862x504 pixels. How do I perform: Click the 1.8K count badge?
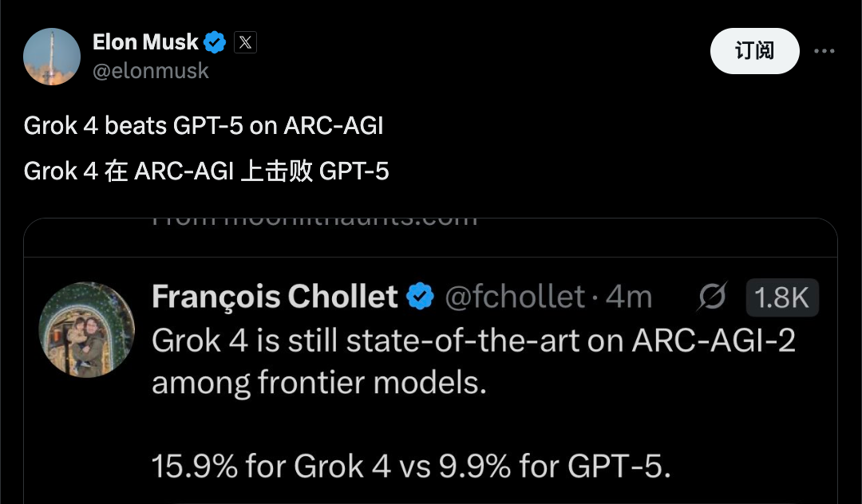point(782,297)
